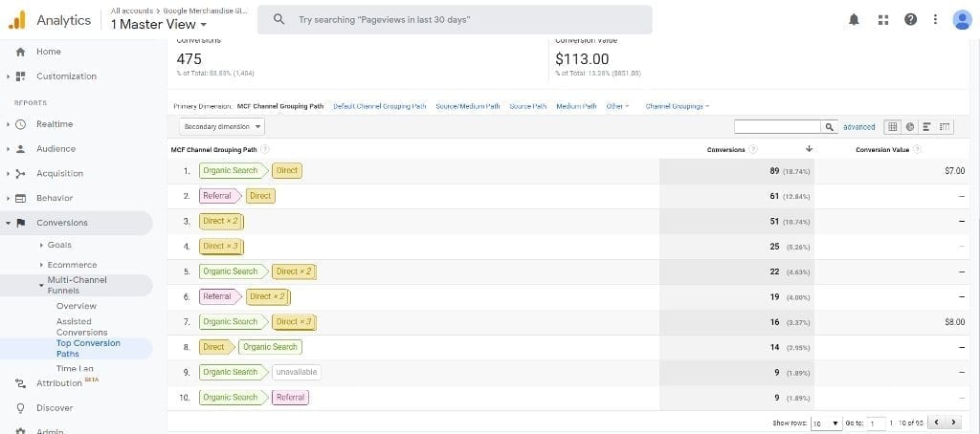Click the sort arrow in Conversions column

point(810,149)
